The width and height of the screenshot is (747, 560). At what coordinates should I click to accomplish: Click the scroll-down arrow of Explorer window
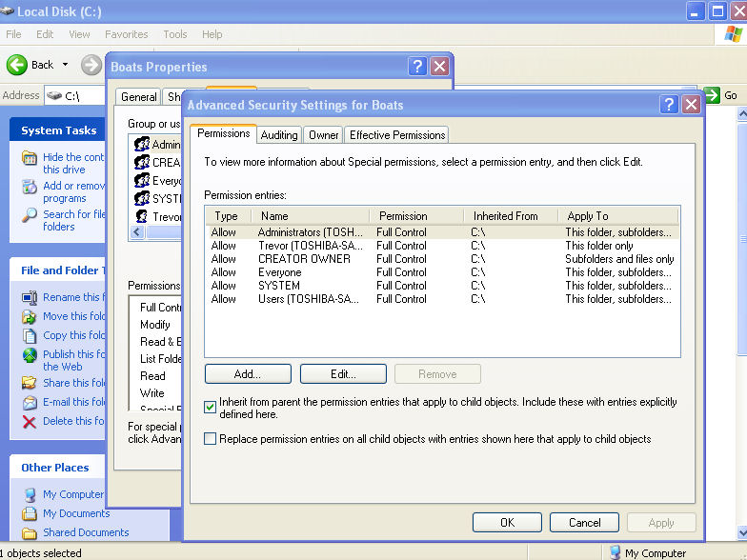pyautogui.click(x=741, y=531)
